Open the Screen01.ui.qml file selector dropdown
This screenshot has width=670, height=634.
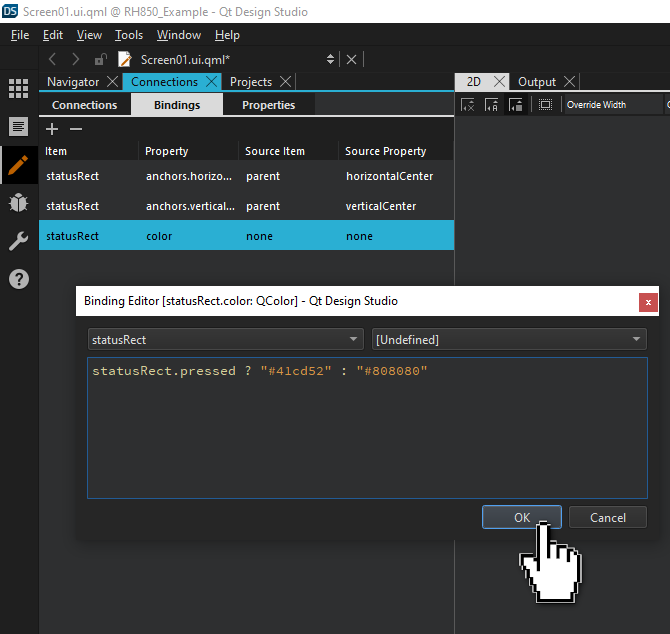331,60
